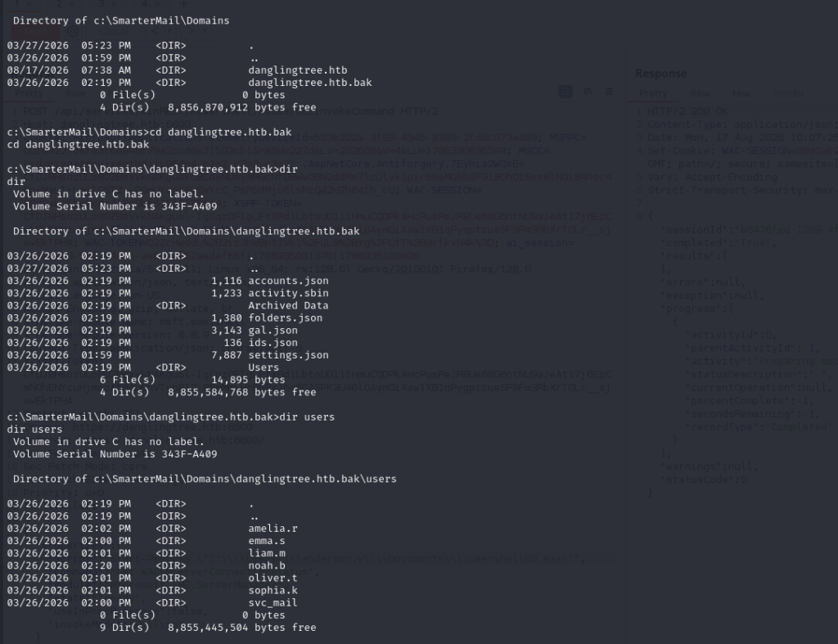Switch to Response Raw tab in Burp
This screenshot has height=644, width=838.
(700, 93)
